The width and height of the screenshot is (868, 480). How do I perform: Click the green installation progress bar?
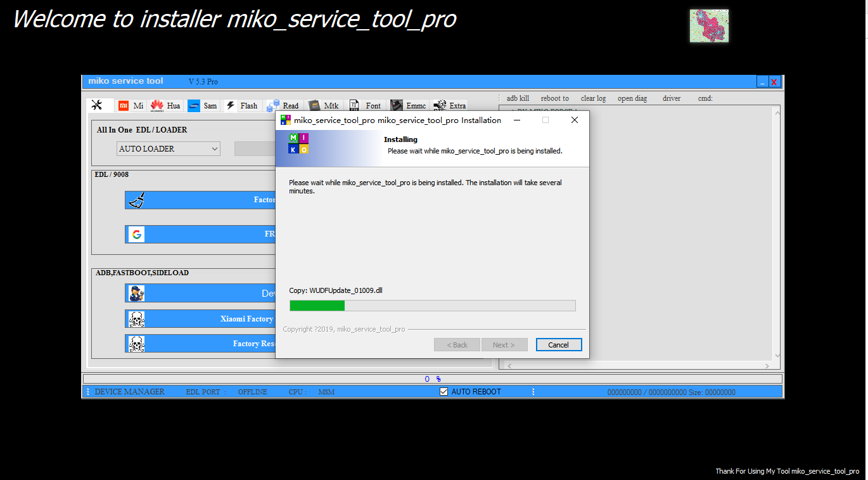click(433, 306)
